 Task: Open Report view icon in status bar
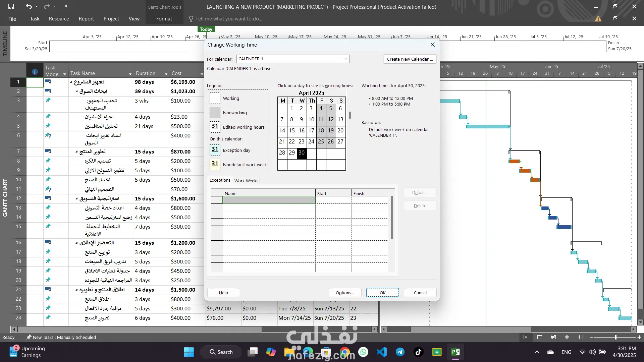point(581,337)
